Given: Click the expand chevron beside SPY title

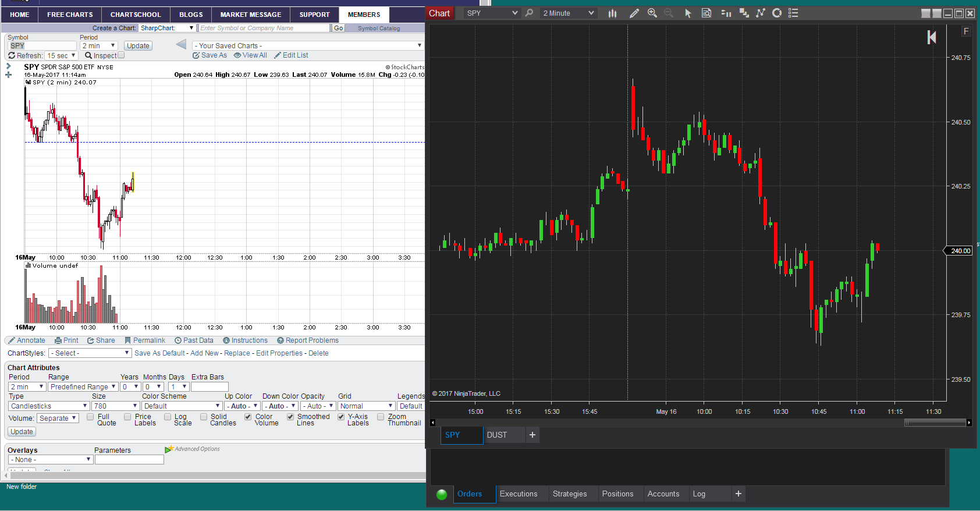Looking at the screenshot, I should pyautogui.click(x=9, y=66).
